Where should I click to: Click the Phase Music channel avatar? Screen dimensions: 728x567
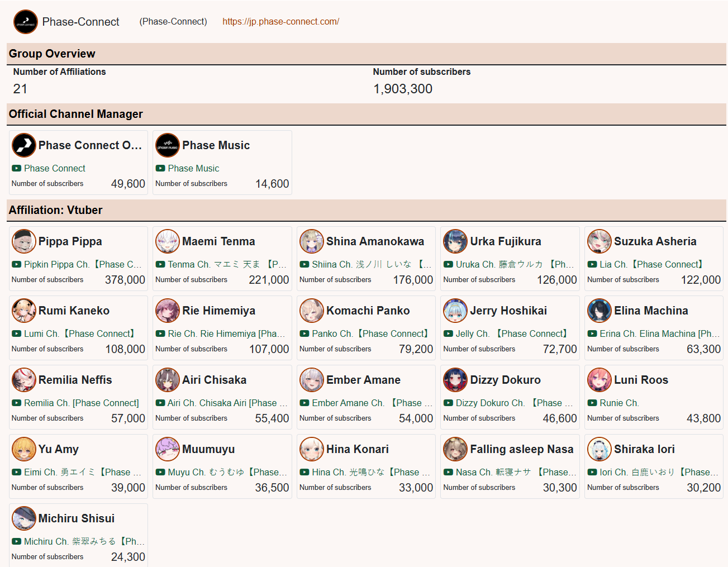pyautogui.click(x=168, y=145)
